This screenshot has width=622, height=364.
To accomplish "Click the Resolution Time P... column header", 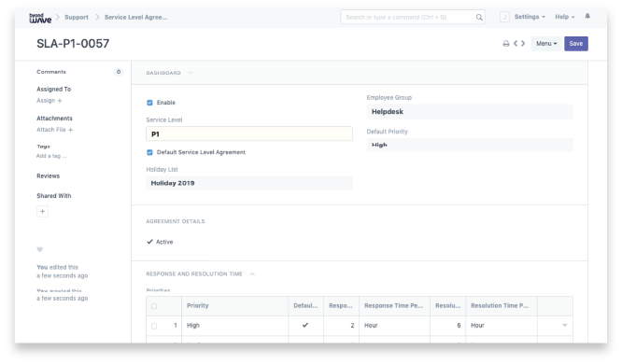I will click(502, 306).
